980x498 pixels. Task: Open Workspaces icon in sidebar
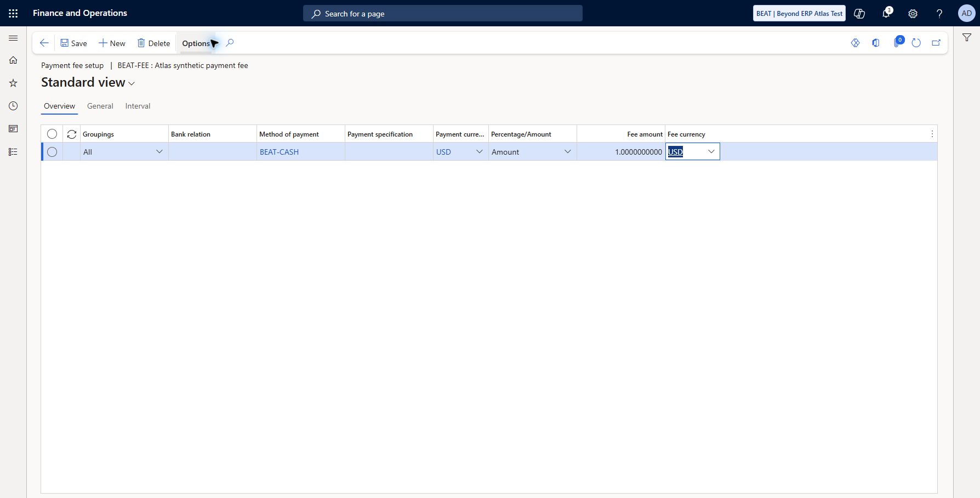pos(13,129)
